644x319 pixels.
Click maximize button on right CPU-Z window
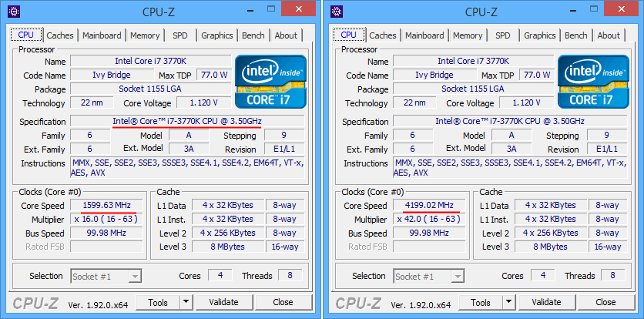tap(594, 8)
